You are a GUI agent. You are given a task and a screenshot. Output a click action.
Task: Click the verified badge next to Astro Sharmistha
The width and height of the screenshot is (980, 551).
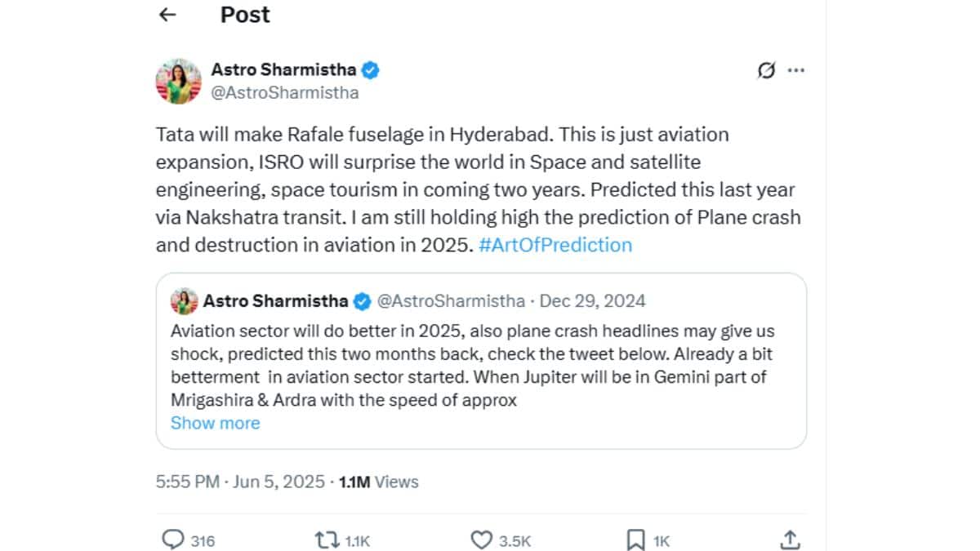tap(371, 69)
